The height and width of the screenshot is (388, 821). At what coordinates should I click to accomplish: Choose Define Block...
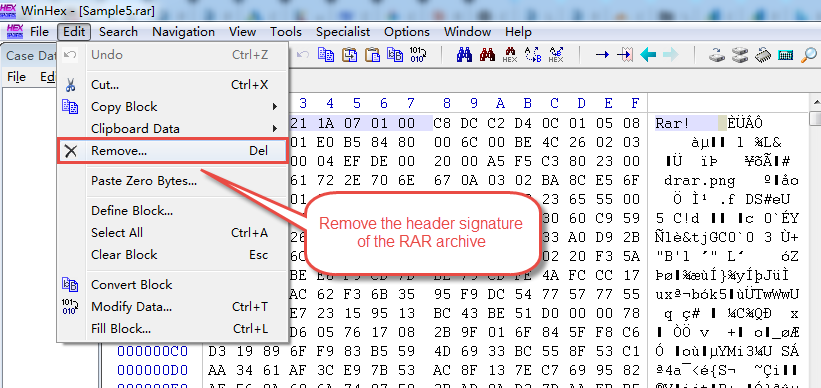click(x=172, y=211)
